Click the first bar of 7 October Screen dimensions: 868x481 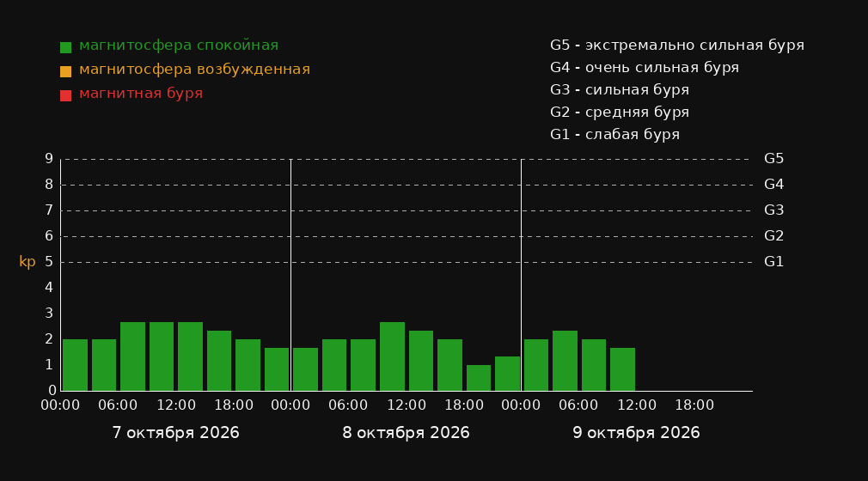click(76, 365)
